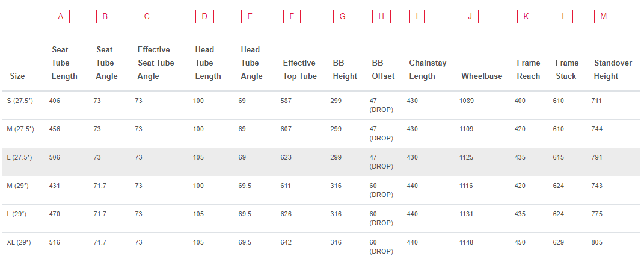Select the Effective Seat Tube Angle header
The image size is (644, 262).
[156, 63]
